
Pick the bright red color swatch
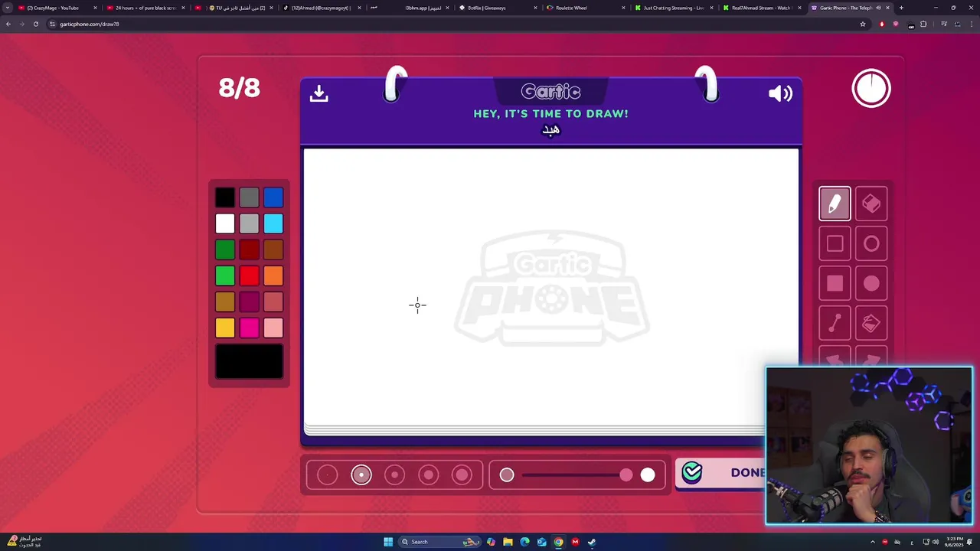(x=250, y=275)
